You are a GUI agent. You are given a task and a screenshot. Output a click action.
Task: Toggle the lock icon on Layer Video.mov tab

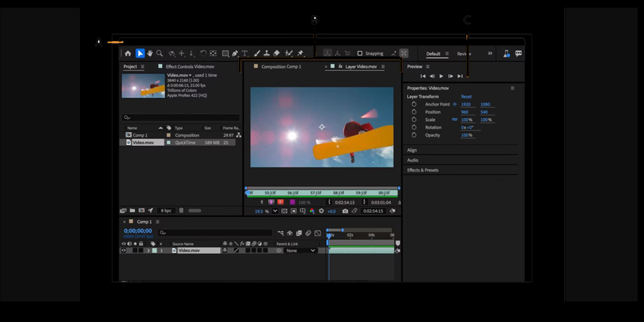click(x=340, y=67)
